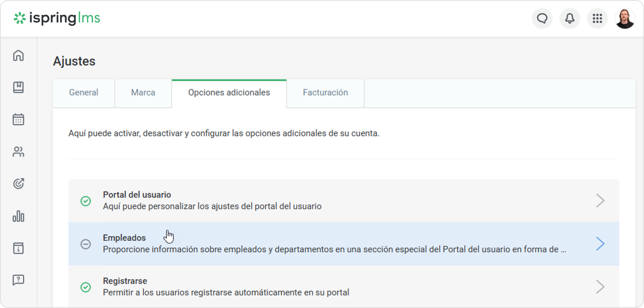Open the chat messages bubble icon

tap(542, 19)
